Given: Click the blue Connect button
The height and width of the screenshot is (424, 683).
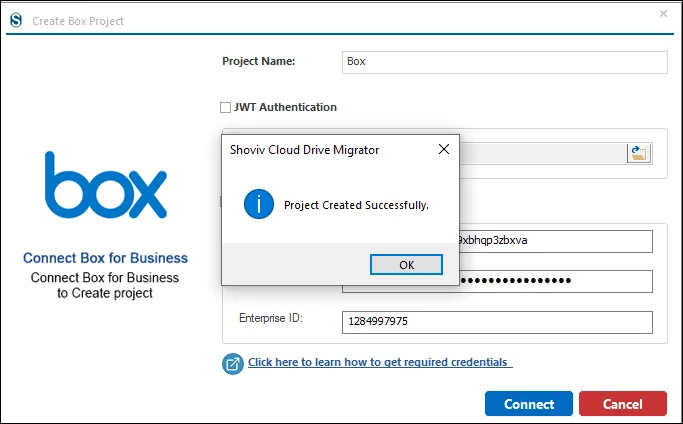Looking at the screenshot, I should [x=529, y=404].
